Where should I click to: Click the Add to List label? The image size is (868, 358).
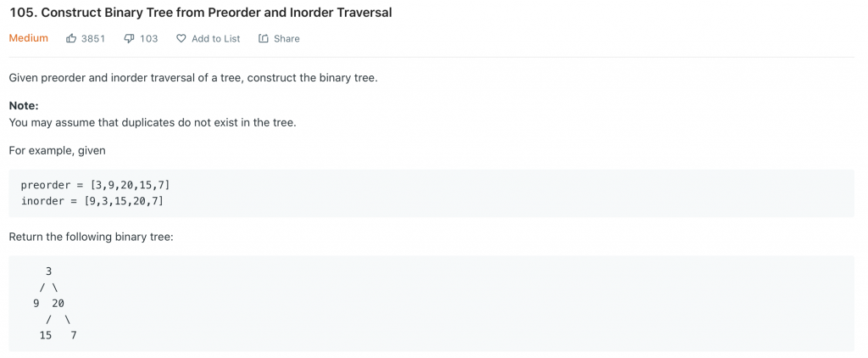(x=216, y=38)
